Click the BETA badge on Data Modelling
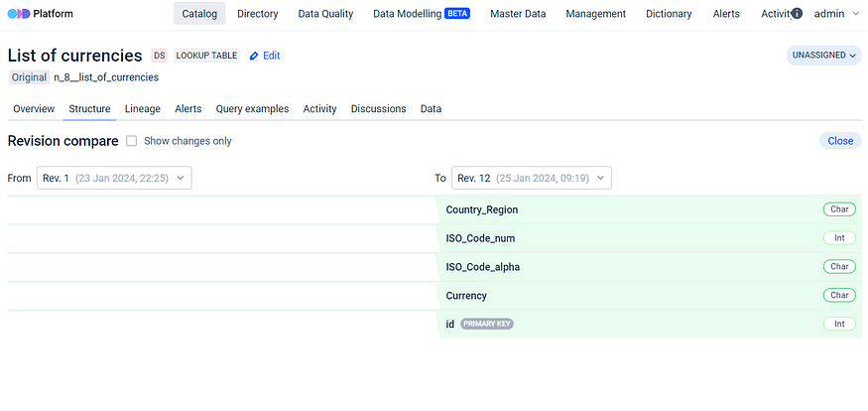Viewport: 868px width, 411px height. [x=457, y=14]
